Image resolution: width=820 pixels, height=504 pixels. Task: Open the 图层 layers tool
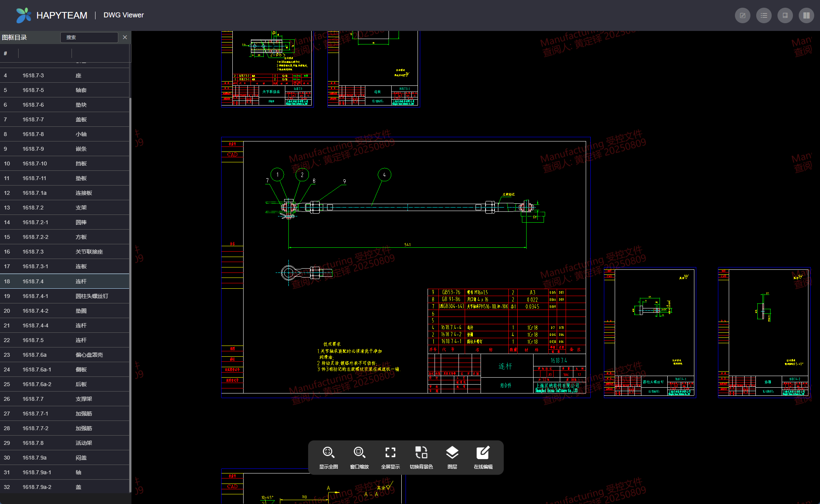[x=452, y=457]
